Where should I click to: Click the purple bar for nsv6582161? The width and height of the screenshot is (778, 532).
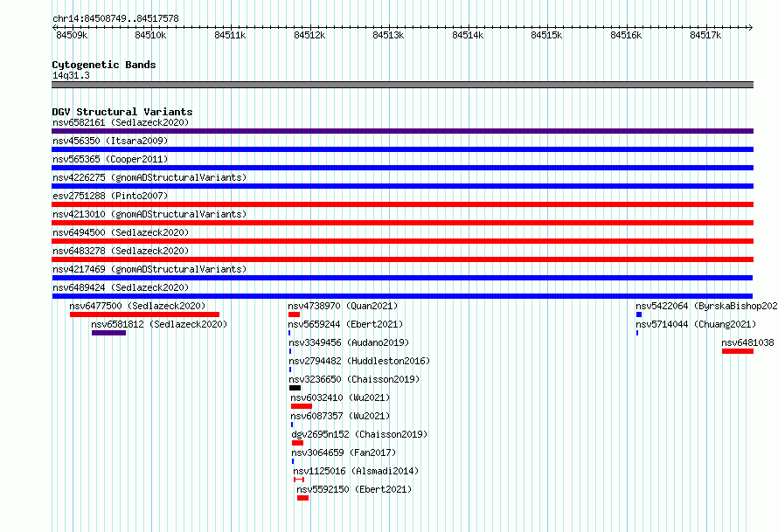pyautogui.click(x=402, y=131)
